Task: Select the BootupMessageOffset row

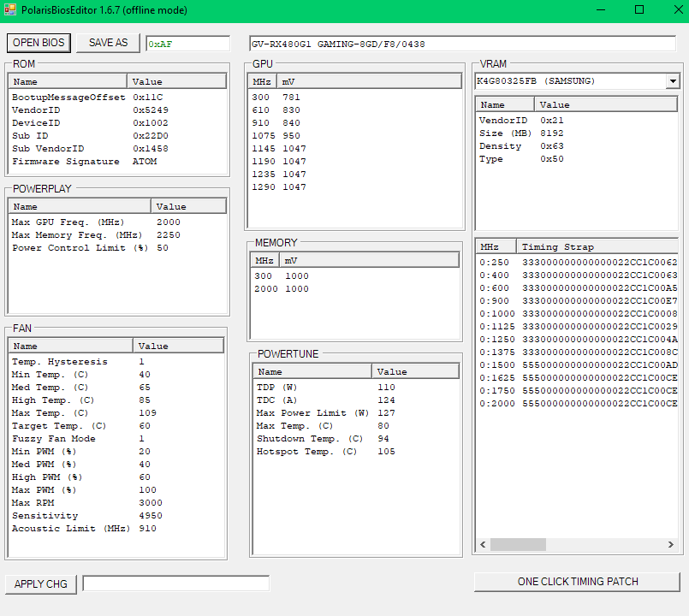Action: coord(117,97)
